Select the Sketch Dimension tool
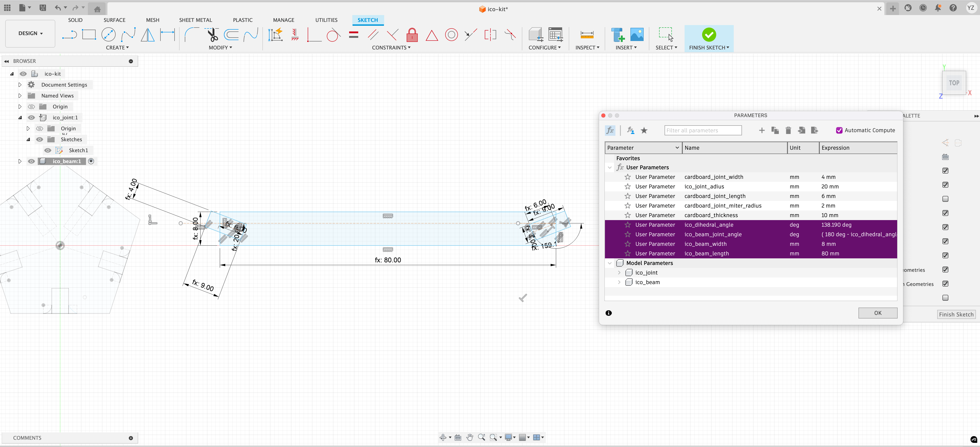This screenshot has width=980, height=447. [167, 35]
